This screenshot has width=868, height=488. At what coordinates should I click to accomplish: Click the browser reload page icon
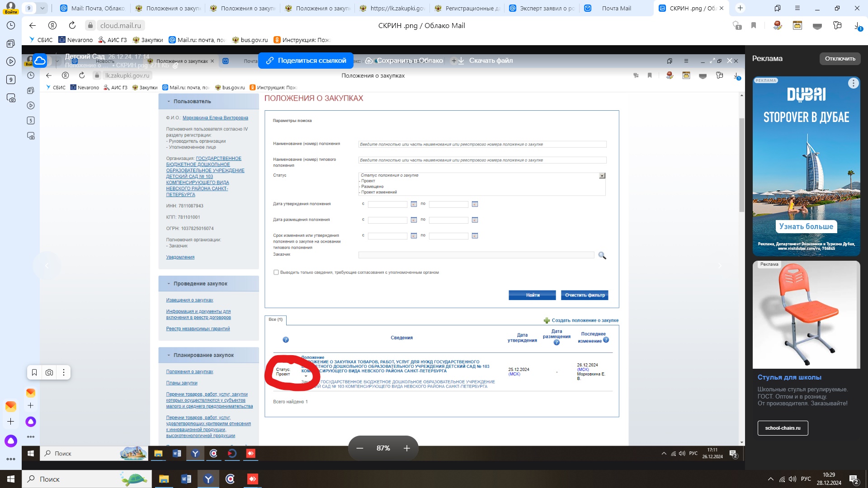point(72,25)
